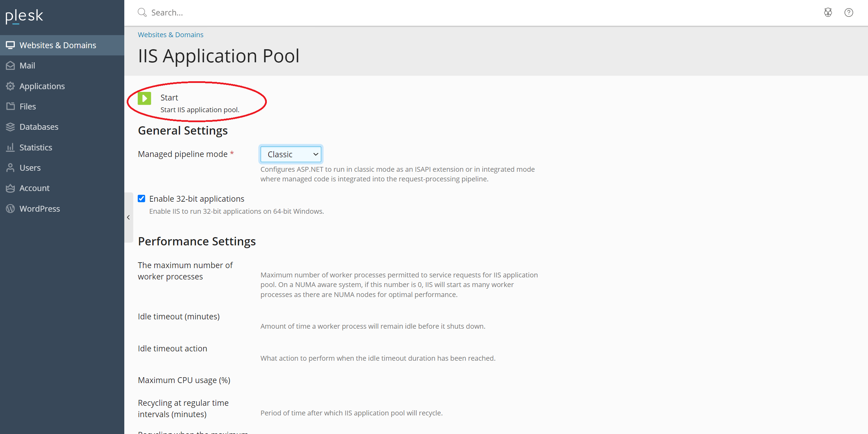Screen dimensions: 868x434
Task: Open the Plesk advisor icon in header
Action: pos(828,13)
